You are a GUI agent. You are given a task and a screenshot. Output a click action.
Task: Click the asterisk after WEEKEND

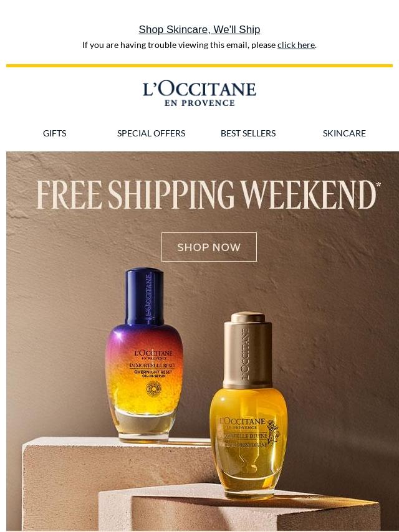pyautogui.click(x=378, y=184)
